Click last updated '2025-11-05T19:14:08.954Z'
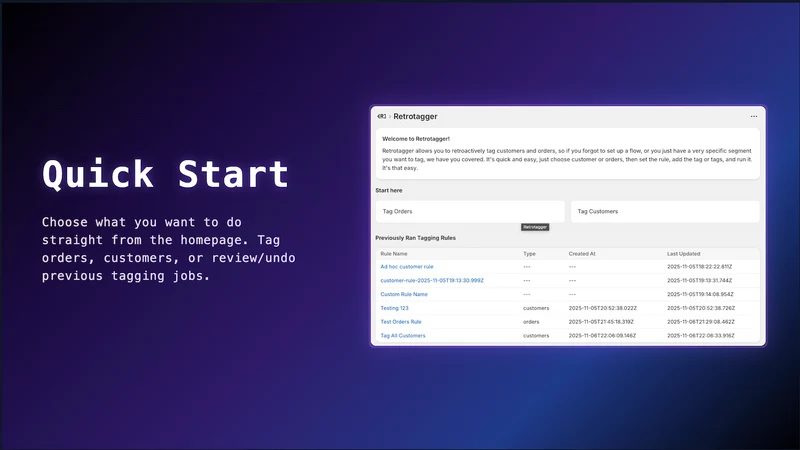800x450 pixels. [x=700, y=294]
